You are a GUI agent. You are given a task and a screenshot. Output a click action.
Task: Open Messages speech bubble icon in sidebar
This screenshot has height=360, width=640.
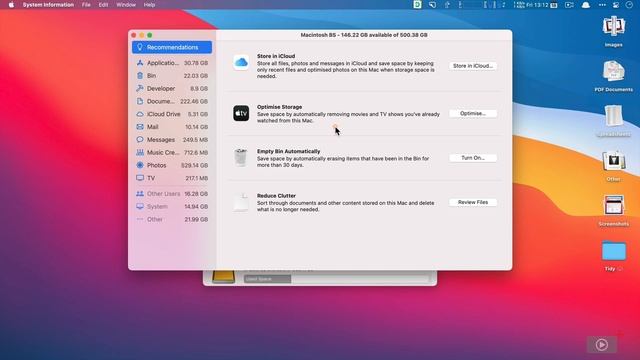click(140, 140)
